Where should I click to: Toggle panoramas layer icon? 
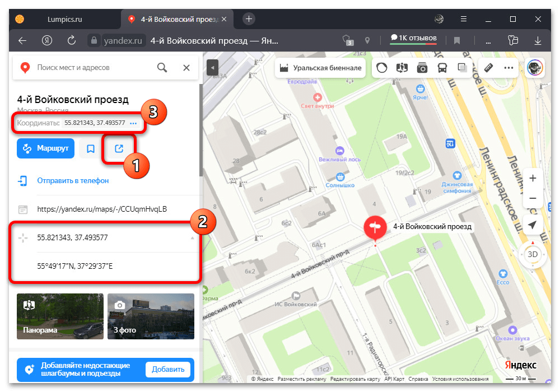pyautogui.click(x=402, y=68)
